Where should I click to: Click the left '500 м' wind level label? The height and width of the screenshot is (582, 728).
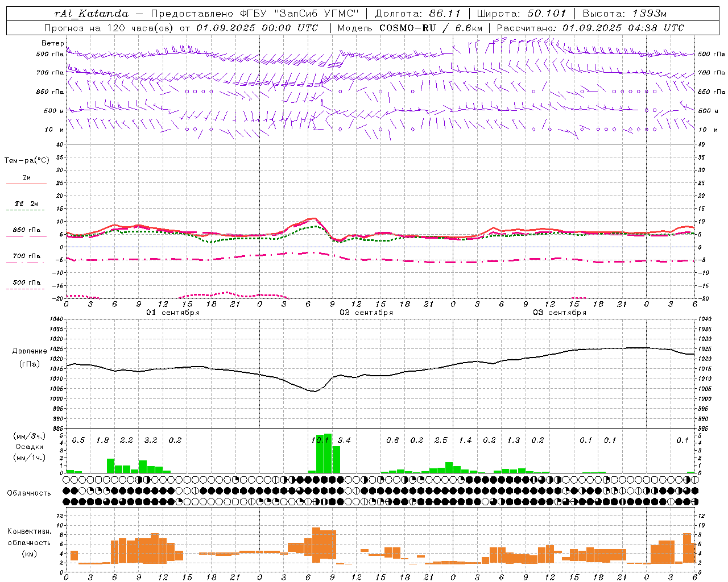pos(54,111)
